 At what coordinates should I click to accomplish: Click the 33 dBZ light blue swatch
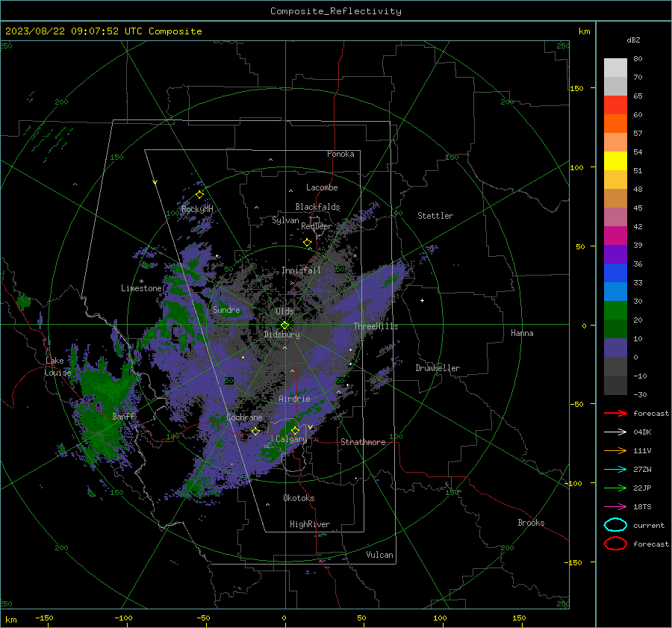615,291
